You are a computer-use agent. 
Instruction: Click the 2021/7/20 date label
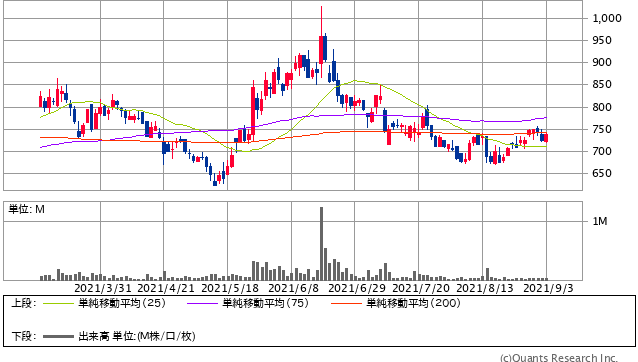click(421, 288)
